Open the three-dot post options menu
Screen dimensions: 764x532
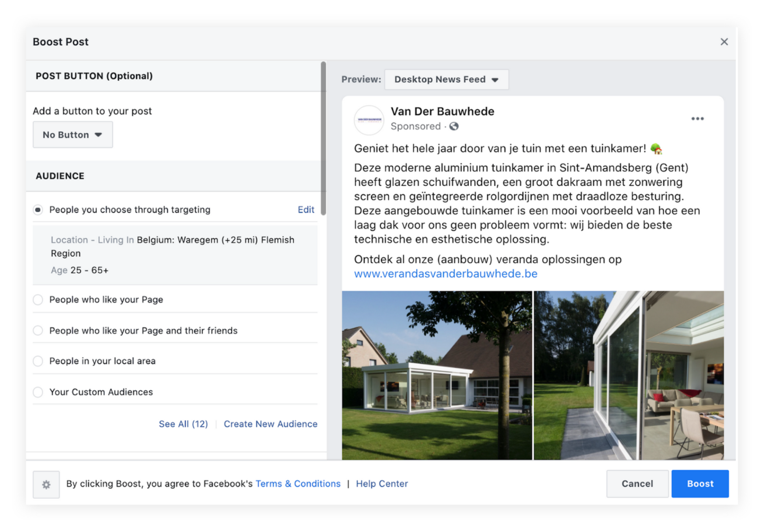(x=697, y=119)
